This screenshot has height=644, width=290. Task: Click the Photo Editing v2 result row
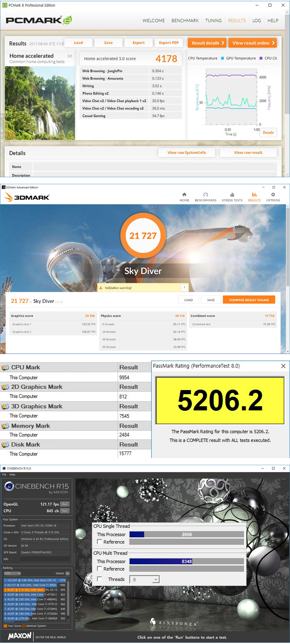coord(130,93)
